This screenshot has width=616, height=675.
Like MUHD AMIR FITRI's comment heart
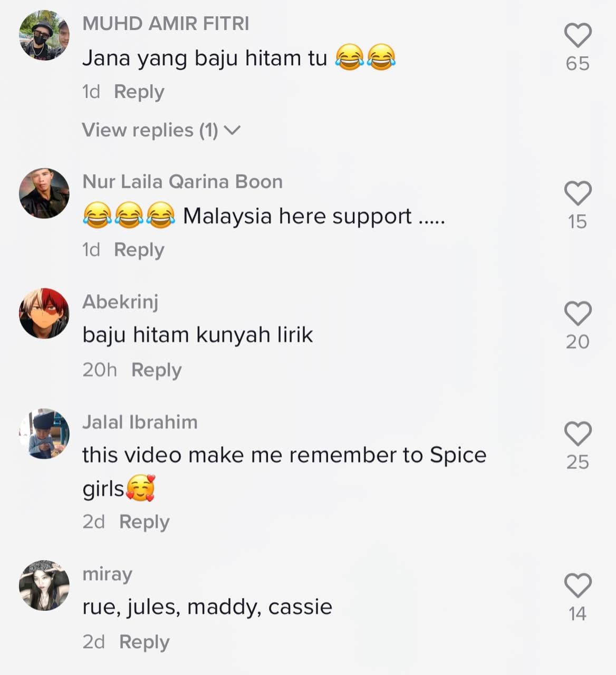tap(578, 35)
